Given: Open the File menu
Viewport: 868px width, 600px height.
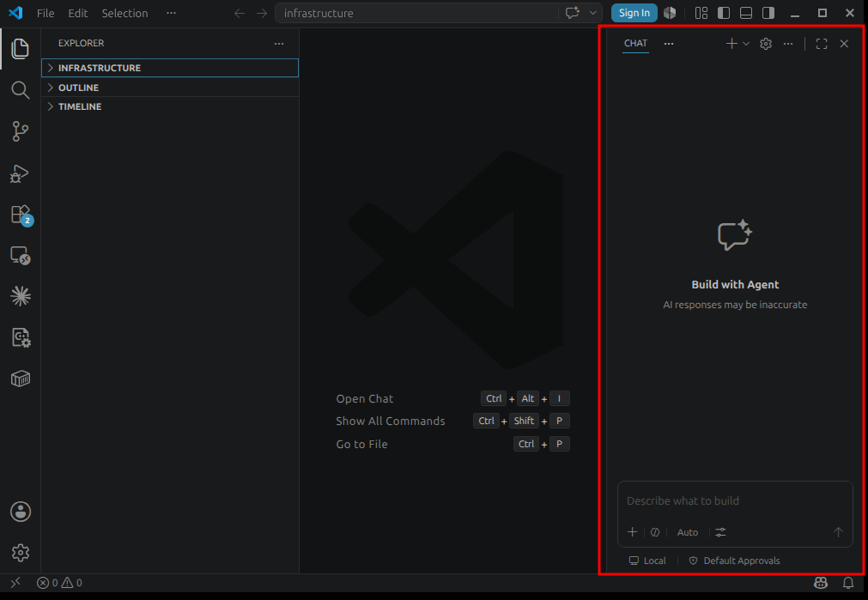Looking at the screenshot, I should point(46,13).
